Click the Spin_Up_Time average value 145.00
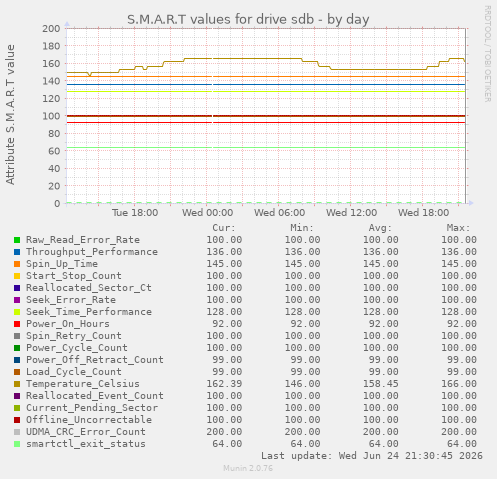 381,264
